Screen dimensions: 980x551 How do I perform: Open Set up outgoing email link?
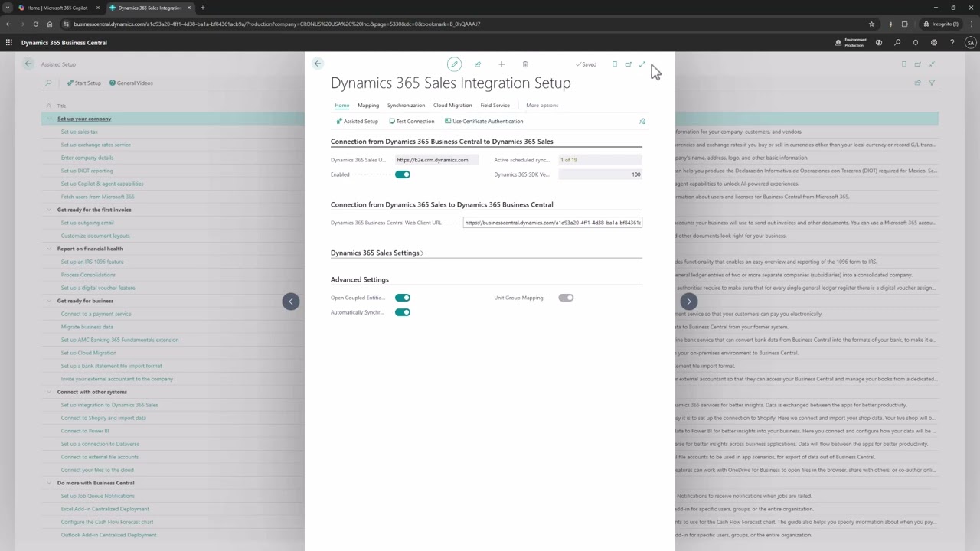pos(87,223)
